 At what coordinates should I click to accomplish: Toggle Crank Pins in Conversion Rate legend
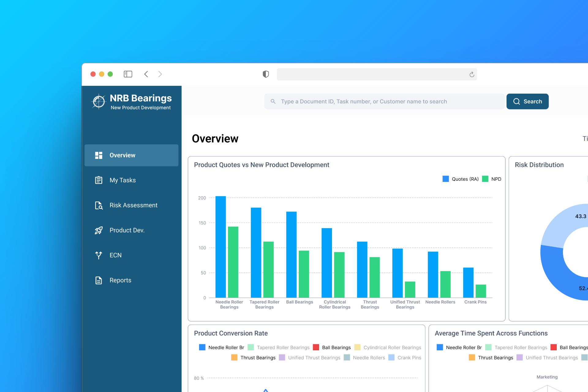(x=405, y=357)
